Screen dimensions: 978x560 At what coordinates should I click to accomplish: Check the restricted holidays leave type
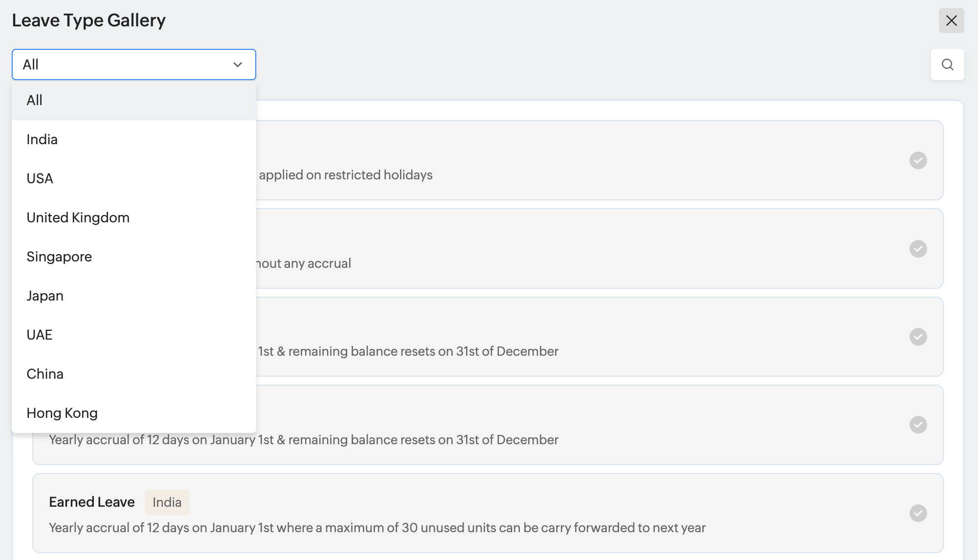click(x=918, y=160)
